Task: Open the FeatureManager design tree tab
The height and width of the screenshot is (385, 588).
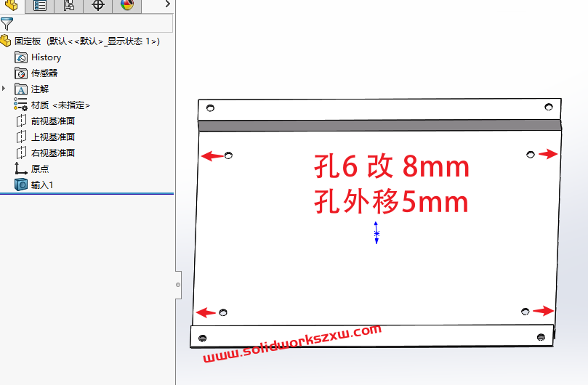Action: (x=11, y=6)
